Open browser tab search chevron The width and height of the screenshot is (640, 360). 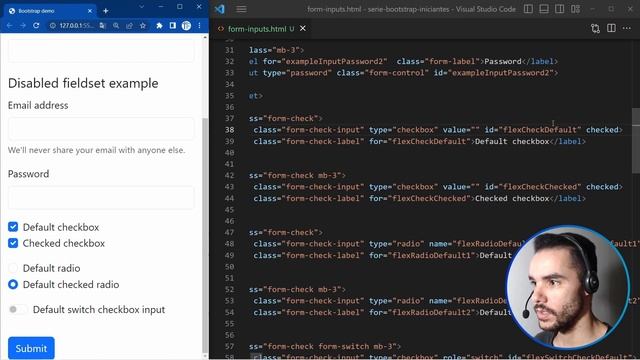point(141,7)
